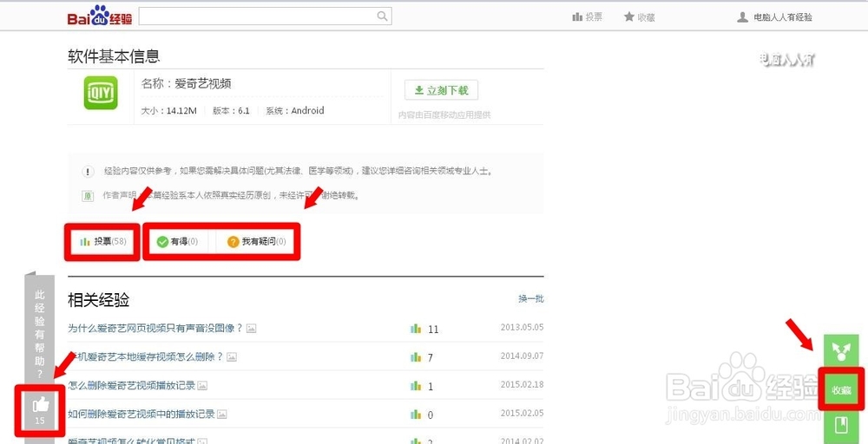Open 如何删除爱奇艺视频中的播放记录 article
This screenshot has width=868, height=444.
(x=141, y=415)
